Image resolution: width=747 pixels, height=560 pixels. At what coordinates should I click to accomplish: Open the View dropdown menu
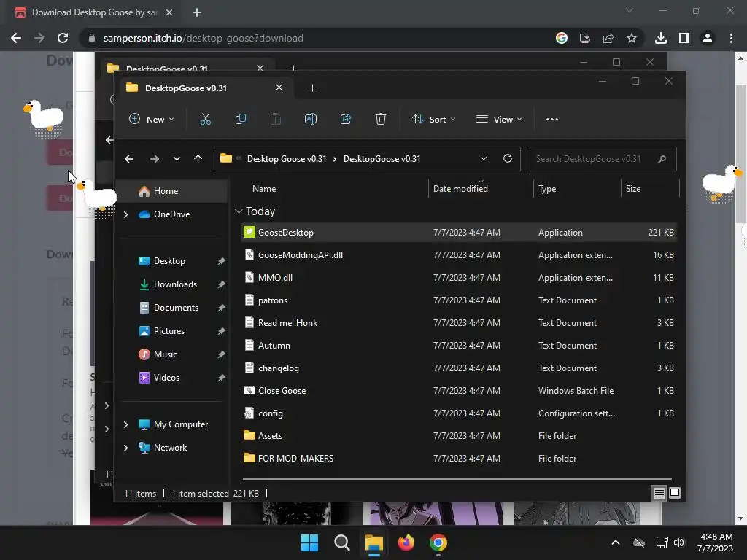[499, 119]
